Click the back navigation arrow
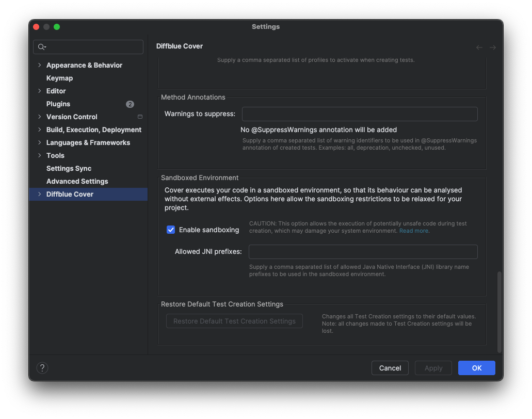Image resolution: width=532 pixels, height=419 pixels. coord(479,47)
